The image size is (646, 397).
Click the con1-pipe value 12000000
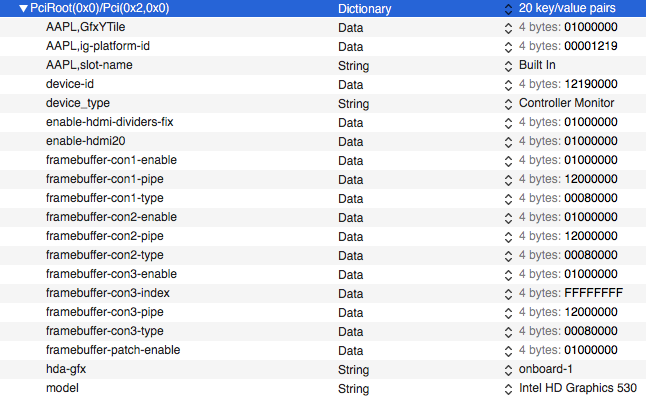point(591,179)
